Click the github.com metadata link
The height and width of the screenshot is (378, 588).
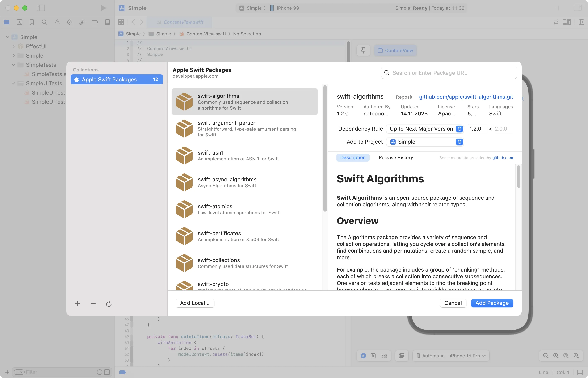(x=503, y=158)
